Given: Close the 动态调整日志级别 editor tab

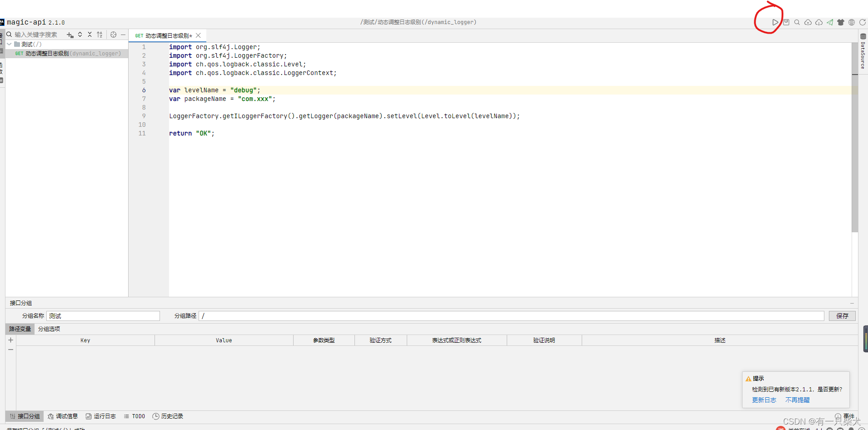Looking at the screenshot, I should pos(198,35).
